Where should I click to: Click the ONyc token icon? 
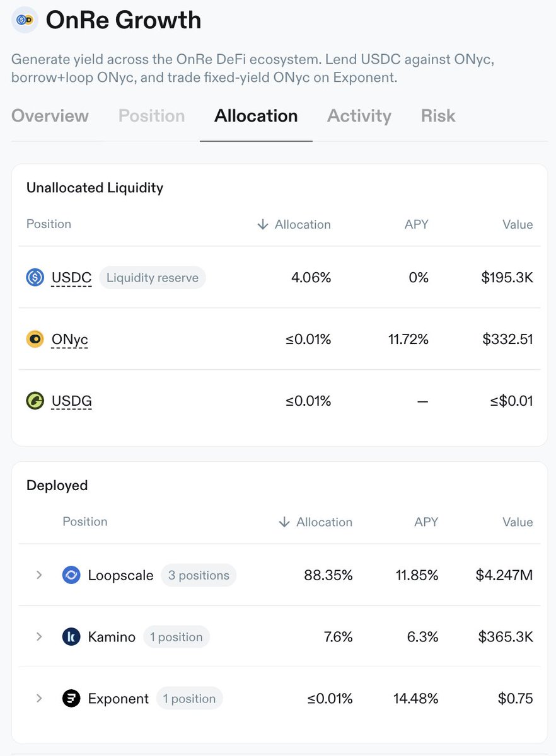point(35,339)
